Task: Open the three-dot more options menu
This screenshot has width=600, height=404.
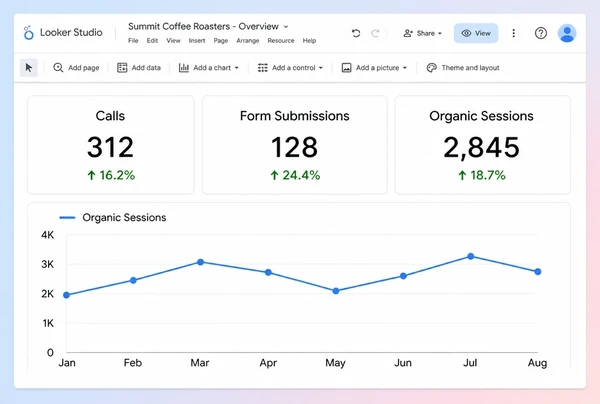Action: point(514,33)
